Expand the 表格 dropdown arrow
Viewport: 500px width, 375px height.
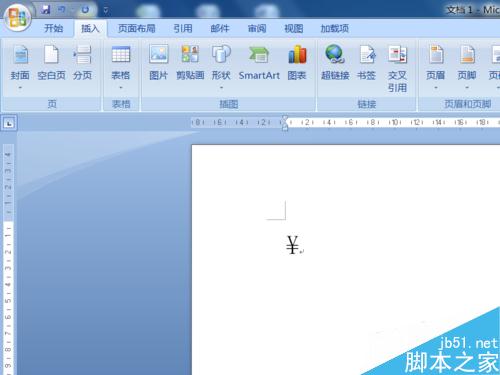121,88
